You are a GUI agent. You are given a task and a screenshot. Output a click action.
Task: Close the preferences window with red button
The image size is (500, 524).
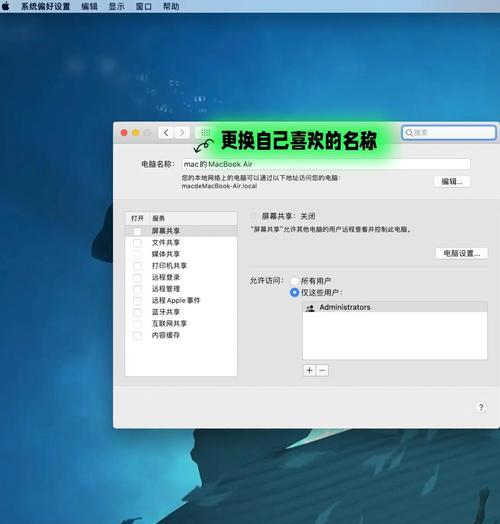(124, 133)
